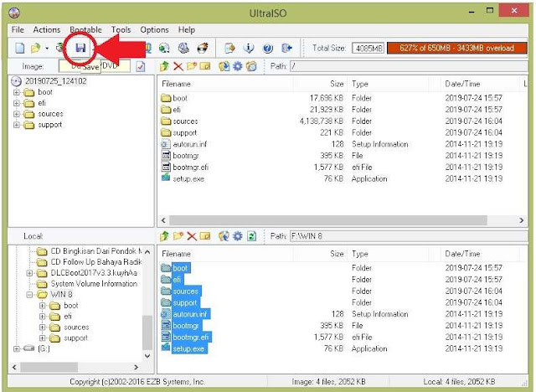Expand the efi folder in image tree
Screen dimensions: 536x392
(17, 103)
